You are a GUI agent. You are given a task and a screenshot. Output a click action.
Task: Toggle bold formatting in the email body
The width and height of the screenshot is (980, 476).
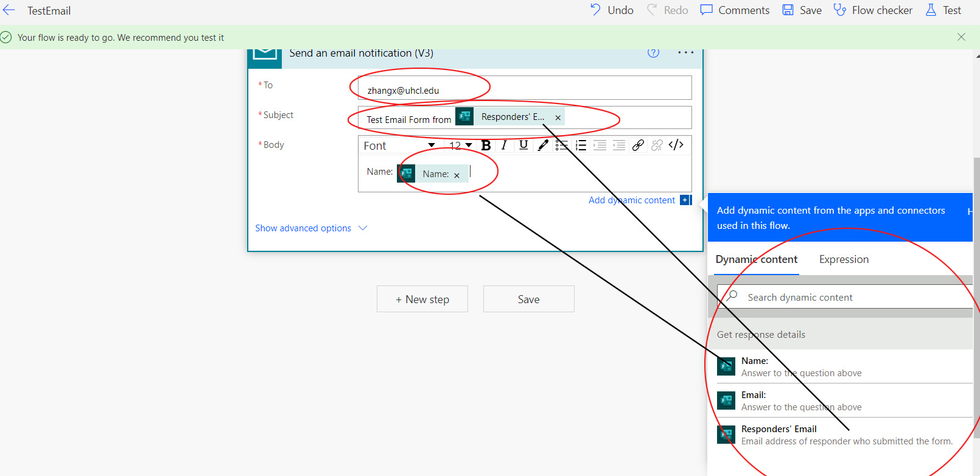[486, 145]
